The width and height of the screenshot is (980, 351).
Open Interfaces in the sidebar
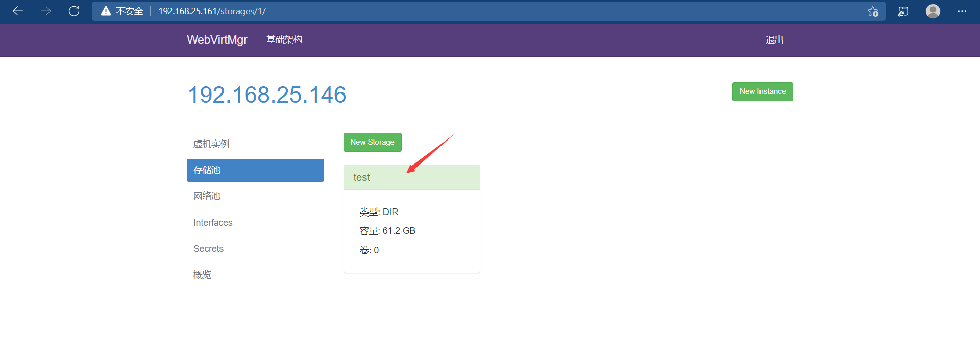[x=255, y=223]
